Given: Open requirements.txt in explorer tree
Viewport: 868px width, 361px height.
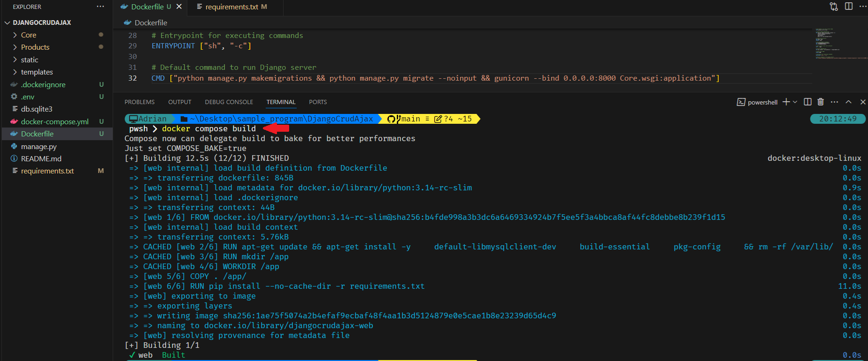Looking at the screenshot, I should click(x=47, y=171).
